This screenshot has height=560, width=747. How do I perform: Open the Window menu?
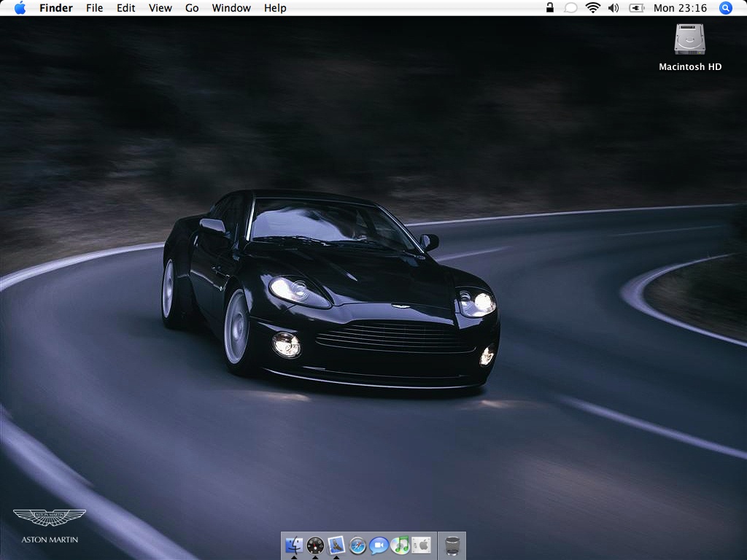pos(231,8)
